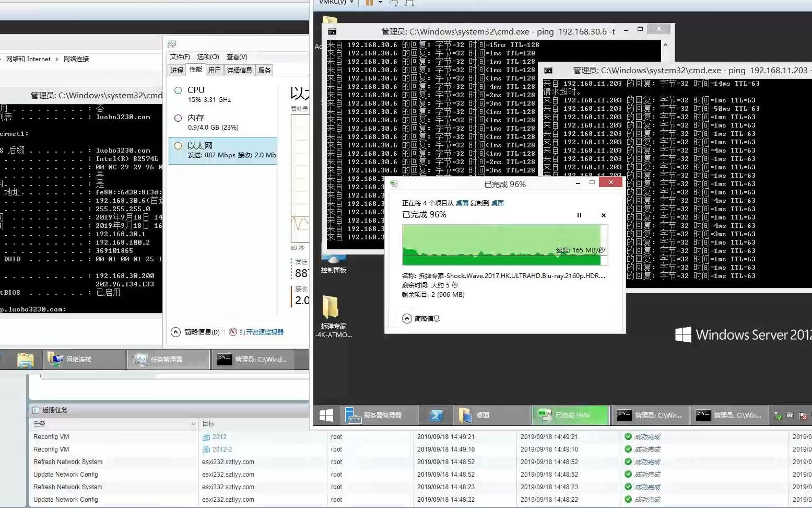Click the 任务管理器 button in the left VM taskbar

tap(169, 360)
